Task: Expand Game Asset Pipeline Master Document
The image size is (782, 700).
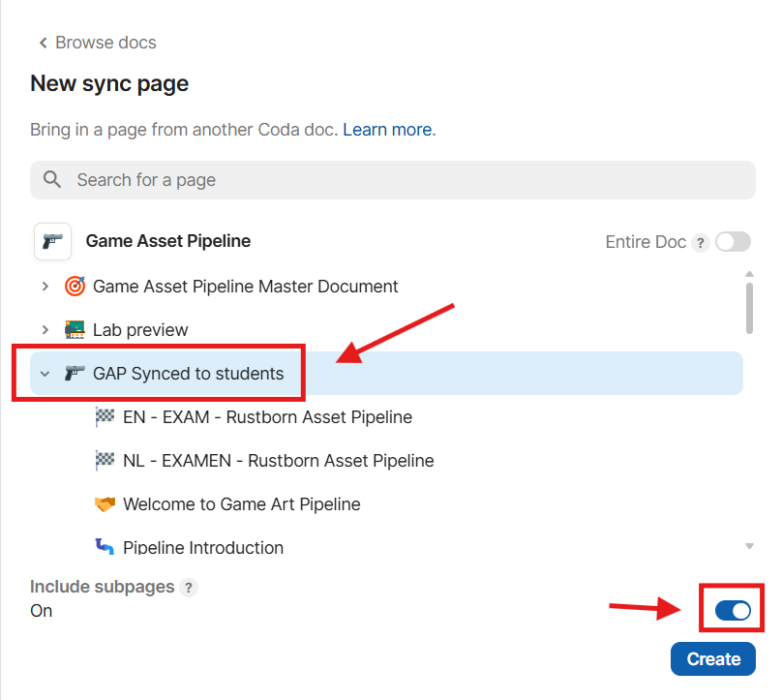Action: [x=45, y=287]
